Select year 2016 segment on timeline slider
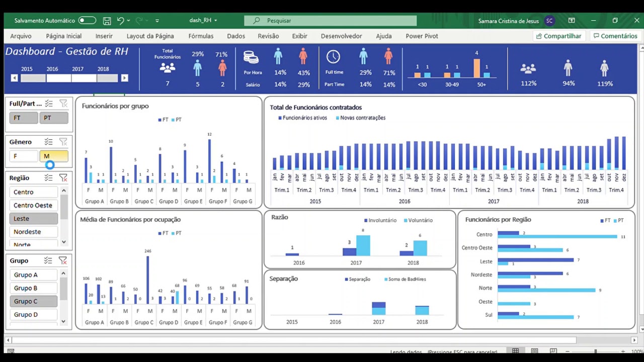 [59, 78]
